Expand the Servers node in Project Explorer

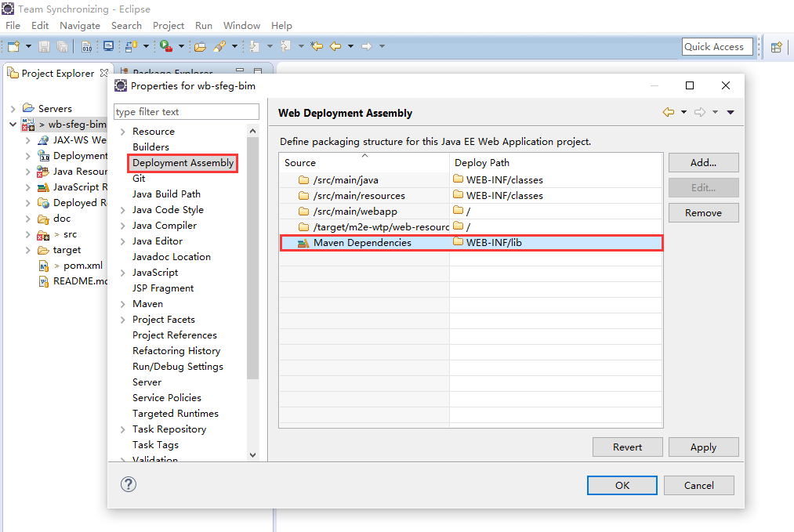[x=13, y=109]
